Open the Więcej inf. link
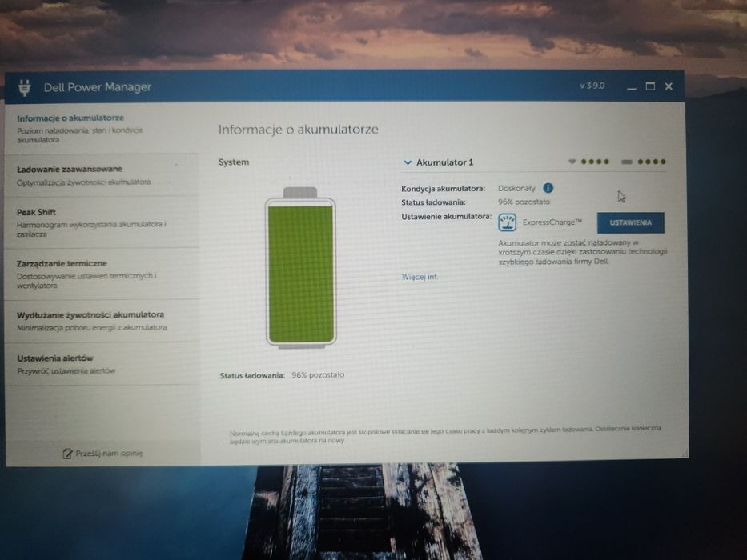747x560 pixels. tap(420, 277)
